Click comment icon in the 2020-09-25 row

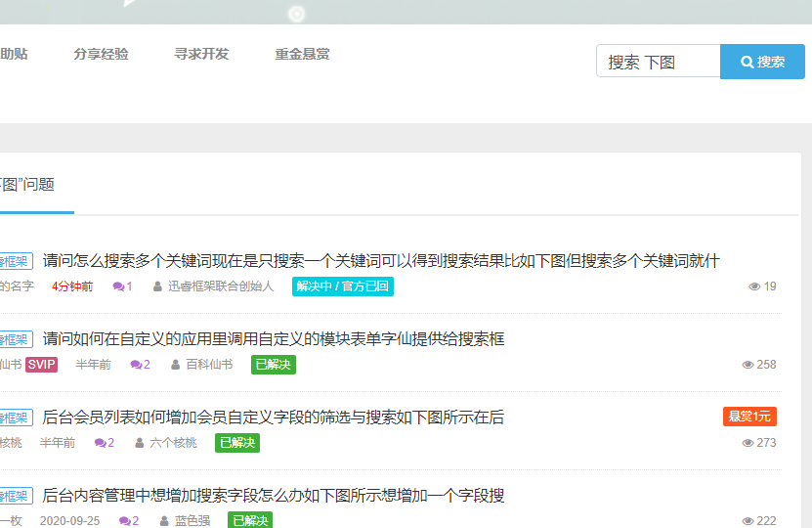coord(125,521)
